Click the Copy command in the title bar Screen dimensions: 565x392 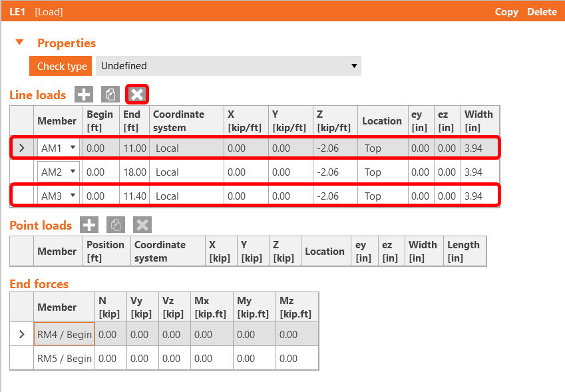pos(506,11)
